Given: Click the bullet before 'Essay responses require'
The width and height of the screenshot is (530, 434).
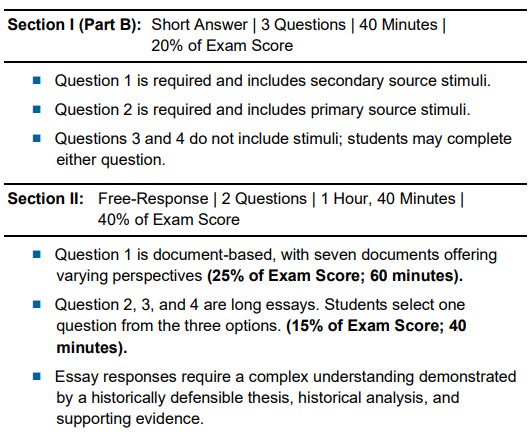Looking at the screenshot, I should [37, 376].
